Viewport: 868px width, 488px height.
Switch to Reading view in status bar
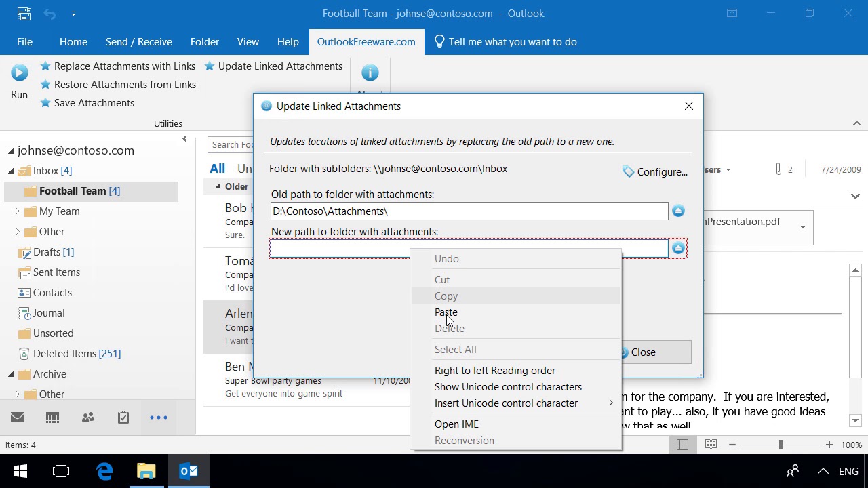point(711,445)
